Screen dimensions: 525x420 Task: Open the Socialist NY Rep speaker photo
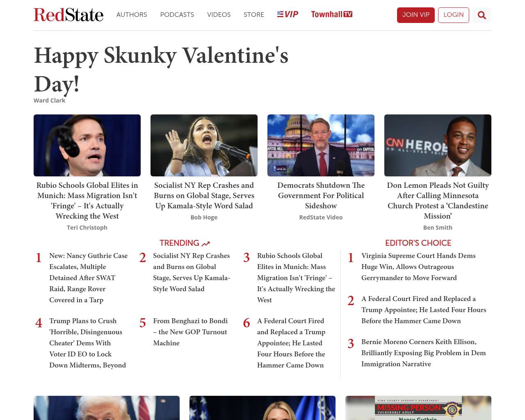click(204, 146)
